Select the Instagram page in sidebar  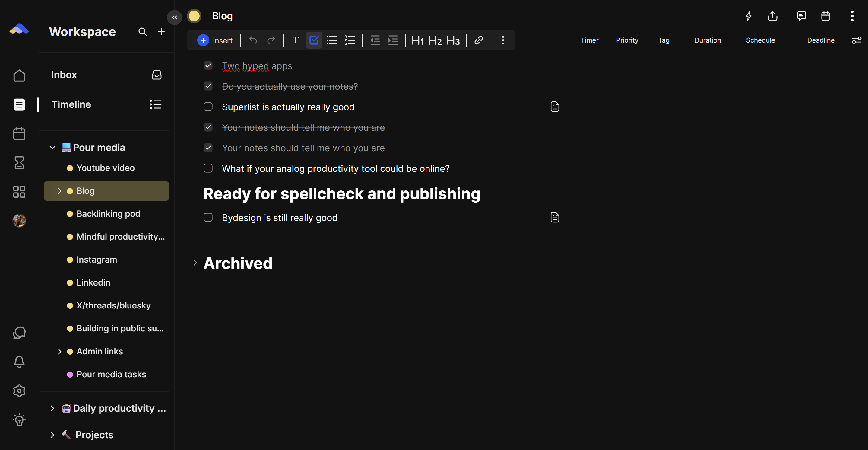pyautogui.click(x=97, y=260)
